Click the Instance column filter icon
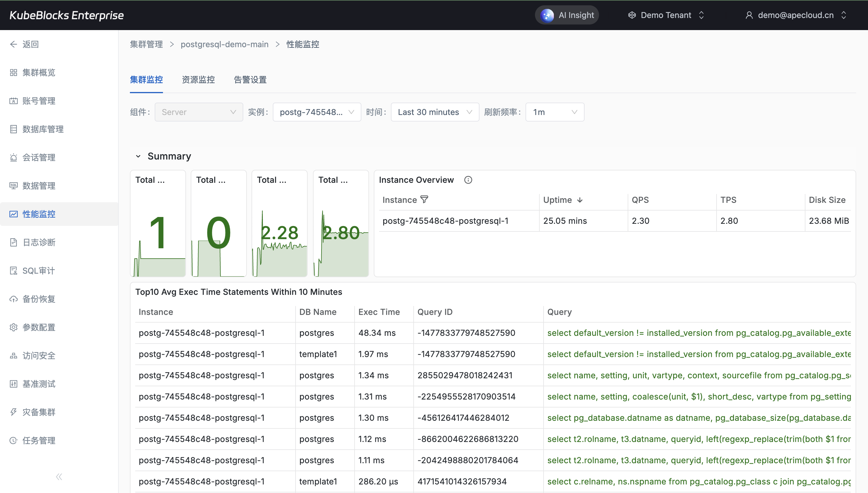Screen dimensions: 868x493 point(424,199)
